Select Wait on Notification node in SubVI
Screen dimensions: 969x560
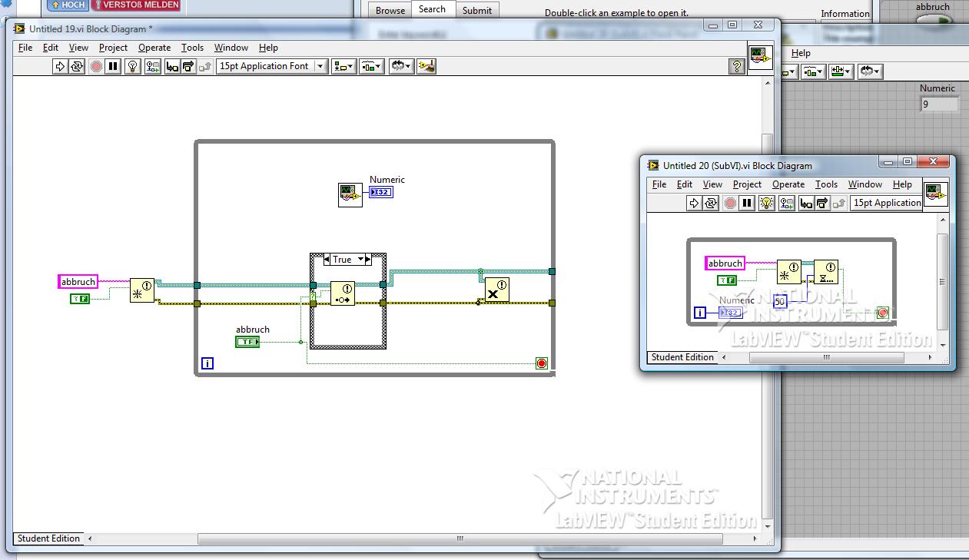[x=826, y=272]
